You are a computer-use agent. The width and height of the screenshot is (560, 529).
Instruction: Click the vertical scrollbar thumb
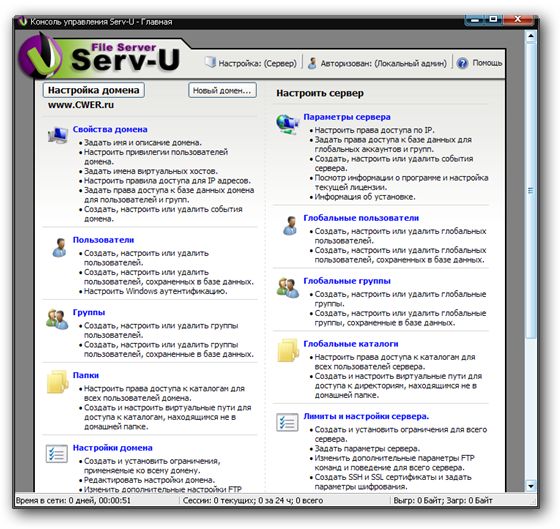click(531, 190)
